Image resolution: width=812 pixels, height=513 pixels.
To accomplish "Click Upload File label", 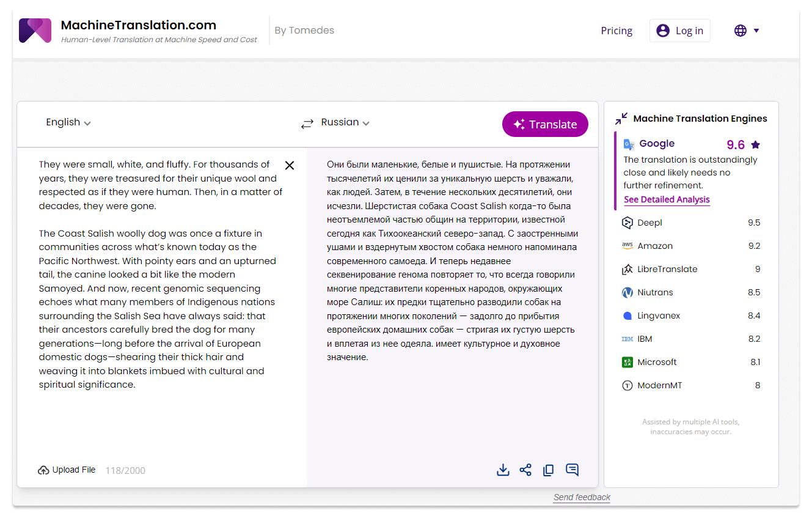I will [74, 470].
